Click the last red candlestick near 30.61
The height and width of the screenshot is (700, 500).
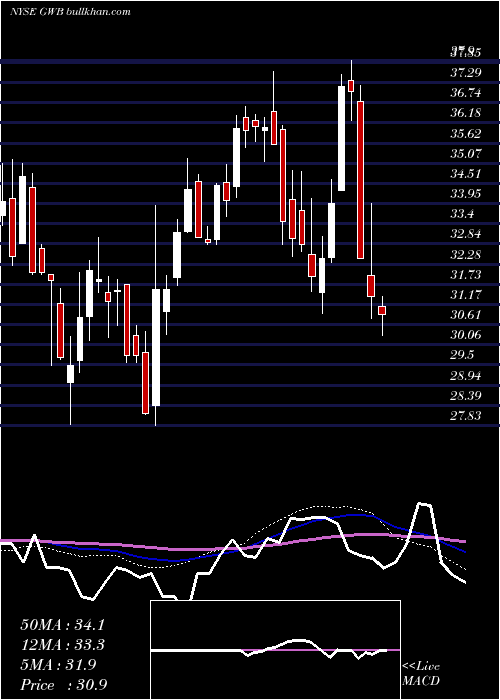tap(382, 310)
